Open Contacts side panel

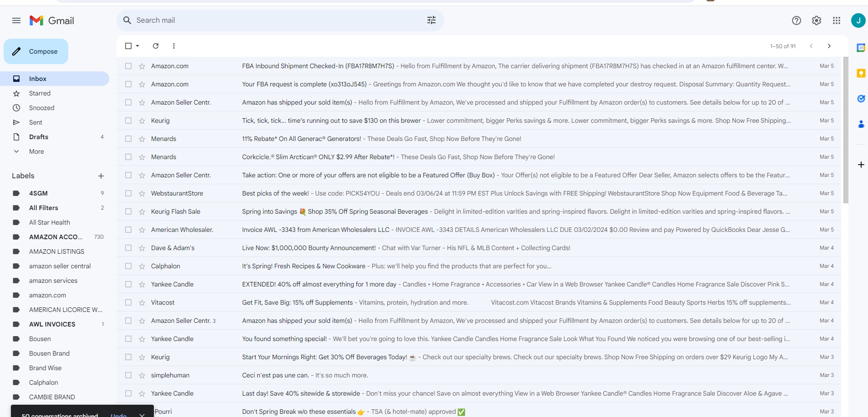[x=861, y=124]
